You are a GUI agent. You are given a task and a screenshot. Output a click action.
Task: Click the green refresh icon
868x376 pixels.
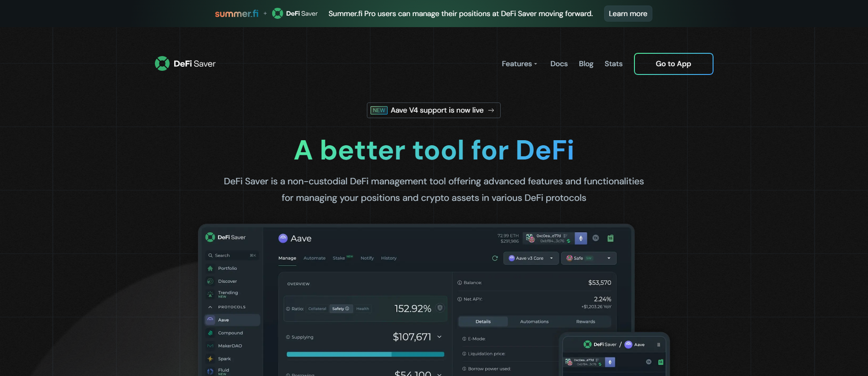pyautogui.click(x=495, y=258)
